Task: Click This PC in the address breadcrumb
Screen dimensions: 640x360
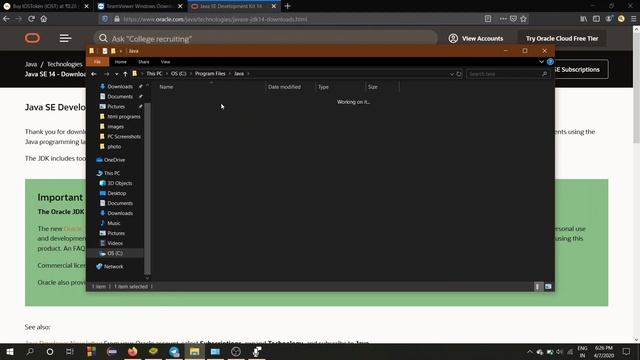Action: pos(154,74)
